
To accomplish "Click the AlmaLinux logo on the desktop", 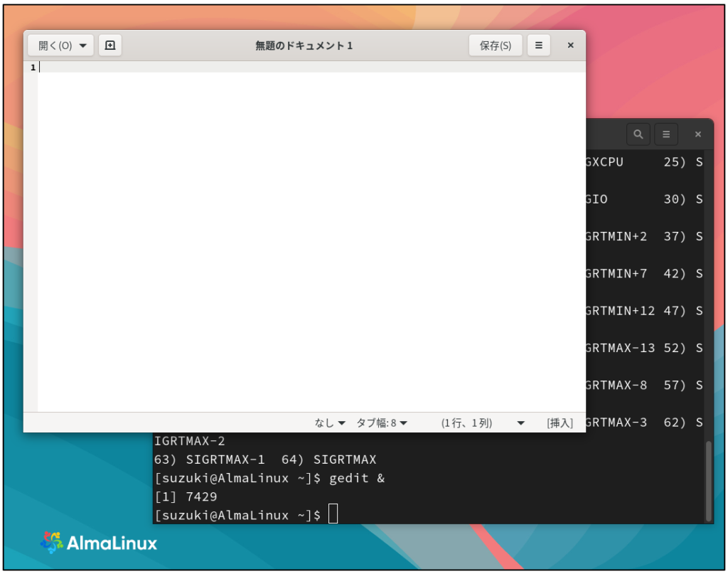I will [x=99, y=543].
